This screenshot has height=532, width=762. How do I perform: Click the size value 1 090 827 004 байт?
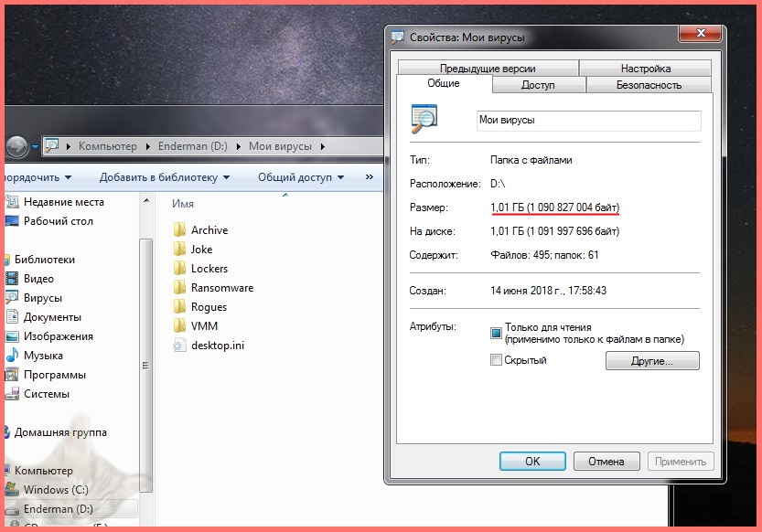[x=573, y=207]
